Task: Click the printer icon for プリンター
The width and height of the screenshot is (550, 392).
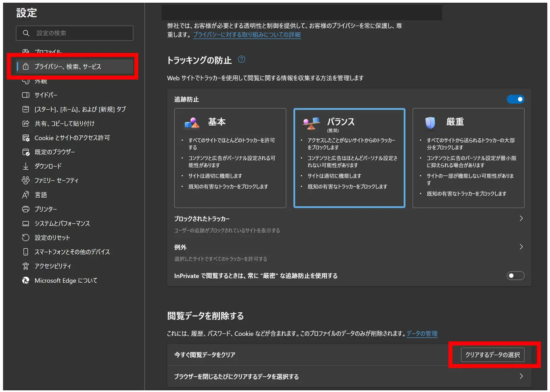Action: click(26, 209)
